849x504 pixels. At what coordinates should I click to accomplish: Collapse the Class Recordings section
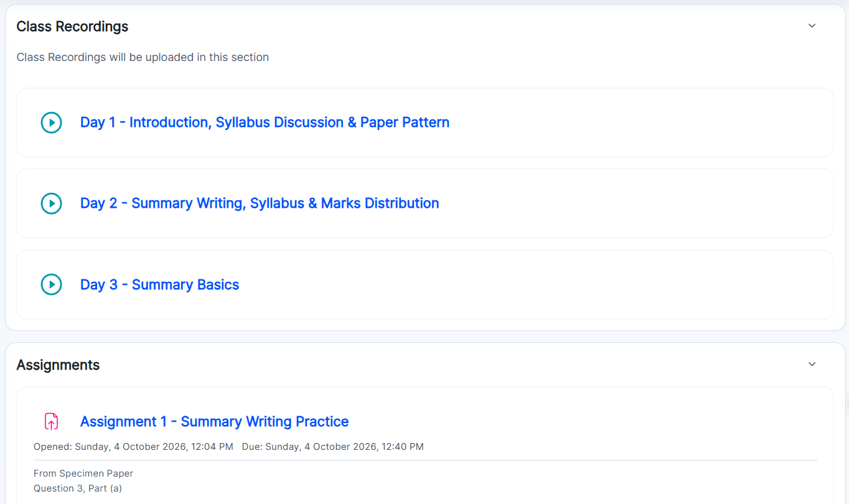tap(812, 26)
